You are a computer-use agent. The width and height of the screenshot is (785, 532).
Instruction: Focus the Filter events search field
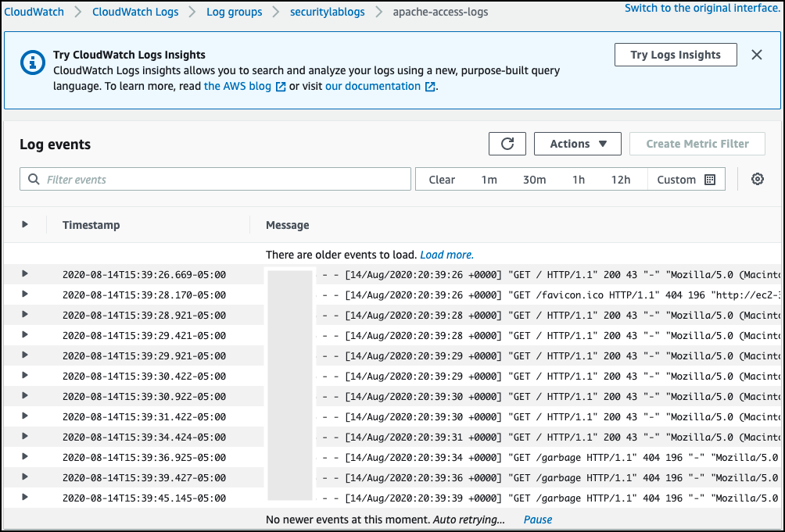click(x=215, y=179)
